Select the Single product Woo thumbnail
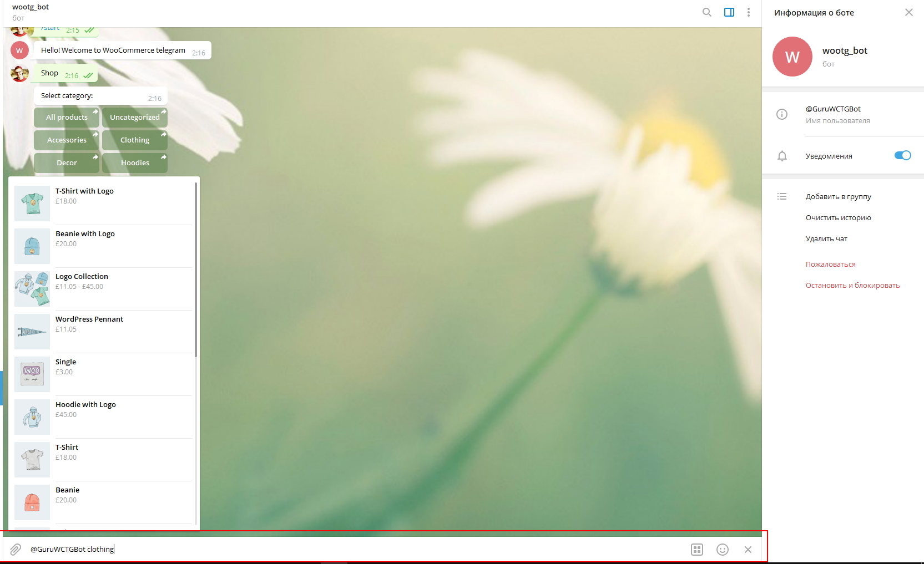This screenshot has height=564, width=924. click(x=32, y=374)
